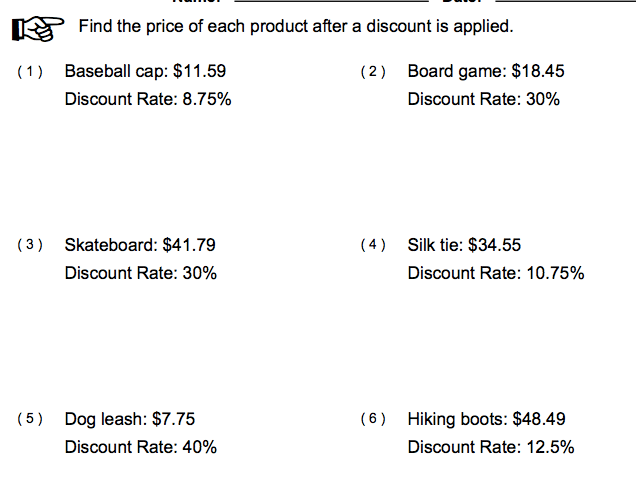Select question number (1) marker
Screen dimensions: 636x493
point(32,72)
